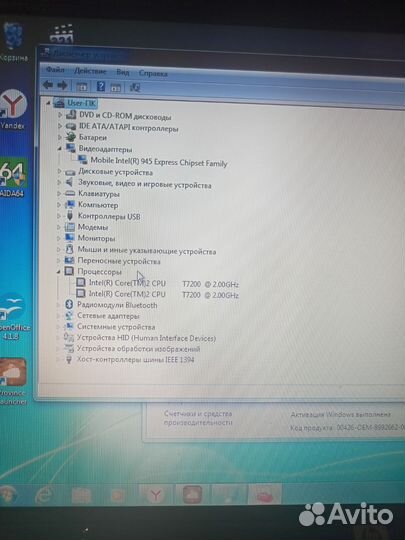Click the Bluetooth radio icon
The image size is (405, 540).
pyautogui.click(x=69, y=304)
